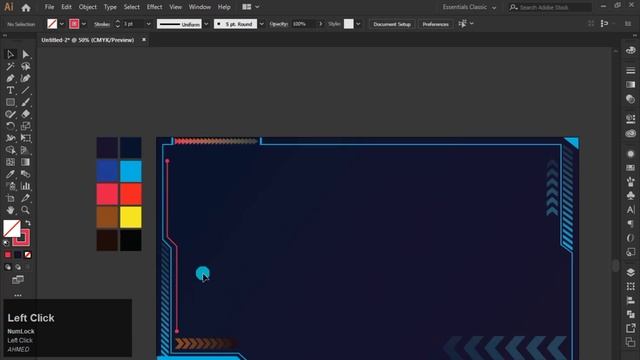Open Uniform variable width profile dropdown
Viewport: 640px width, 360px height.
tap(206, 24)
